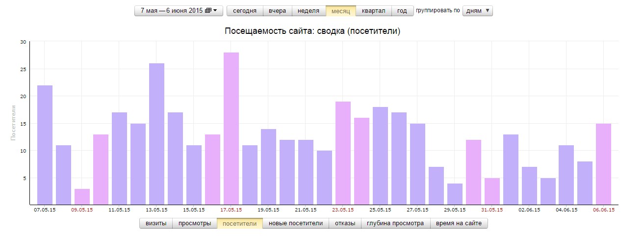Select the 'месяц' period button
This screenshot has height=238, width=644.
tap(340, 11)
